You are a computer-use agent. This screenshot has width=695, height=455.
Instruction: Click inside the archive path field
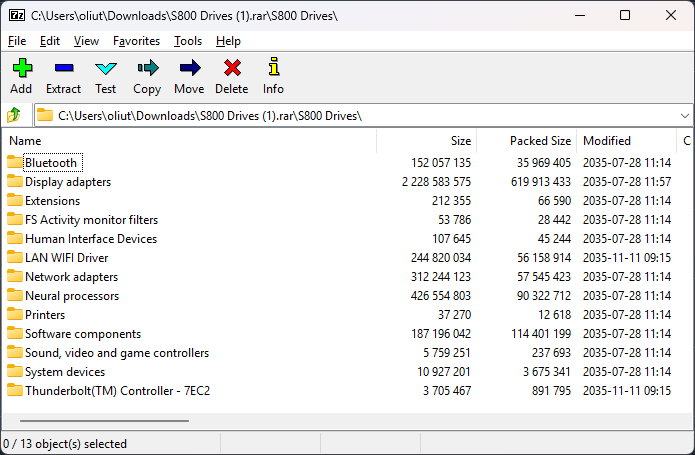(350, 115)
